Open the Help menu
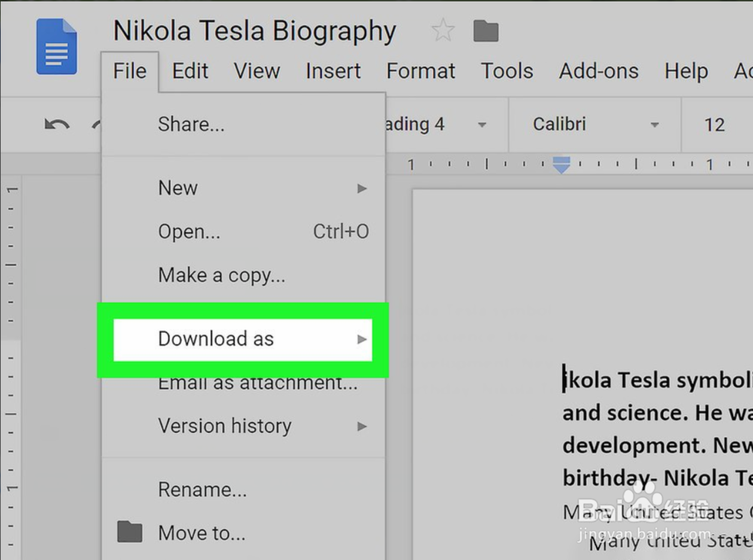The width and height of the screenshot is (753, 560). [x=686, y=71]
